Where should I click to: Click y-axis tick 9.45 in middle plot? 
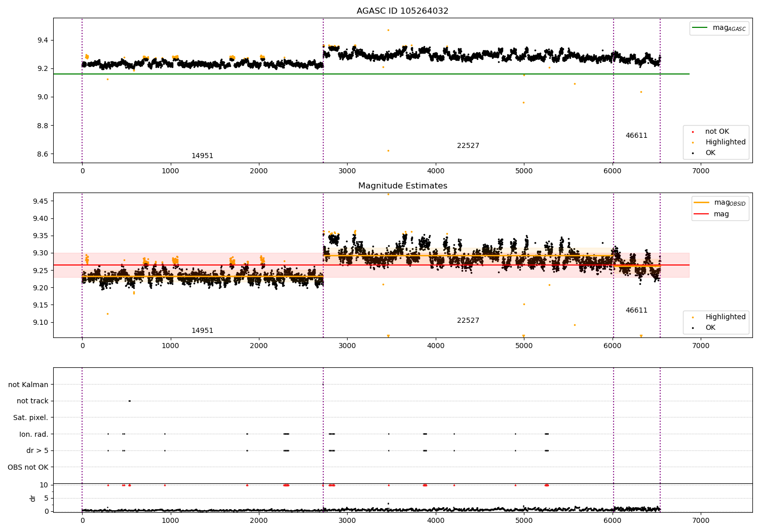coord(40,202)
